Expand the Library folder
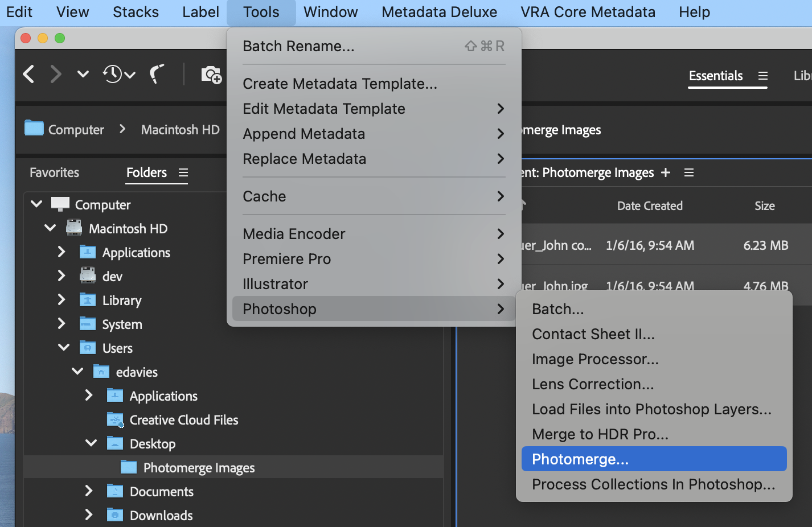The width and height of the screenshot is (812, 527). click(x=61, y=299)
